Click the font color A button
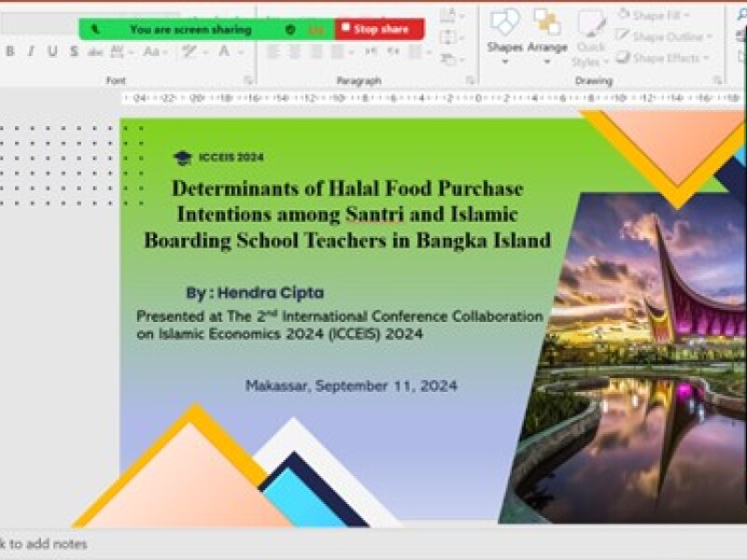The width and height of the screenshot is (747, 560). [224, 52]
